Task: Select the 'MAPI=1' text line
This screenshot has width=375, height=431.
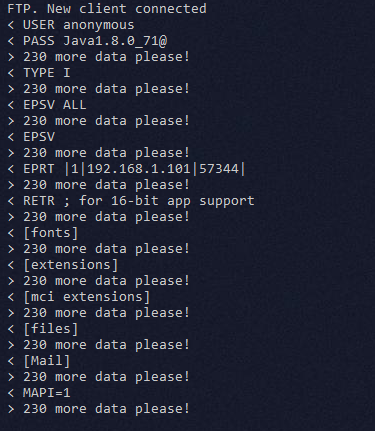Action: click(x=39, y=393)
